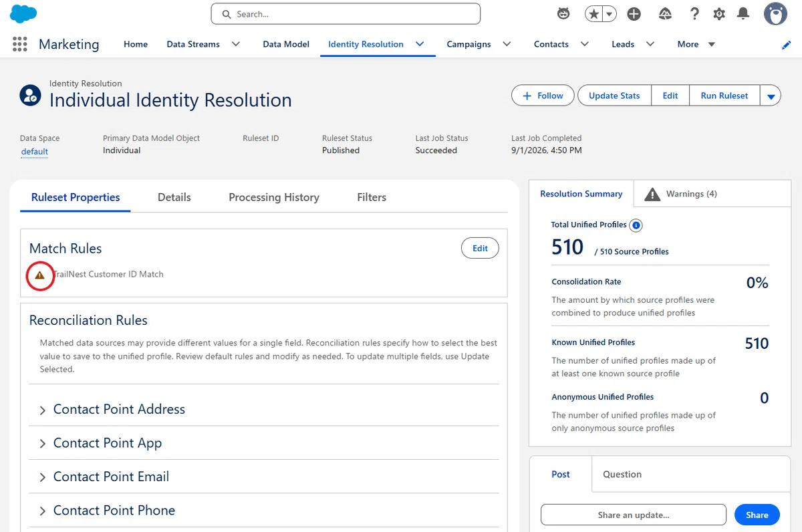Click the Follow button

(x=543, y=96)
